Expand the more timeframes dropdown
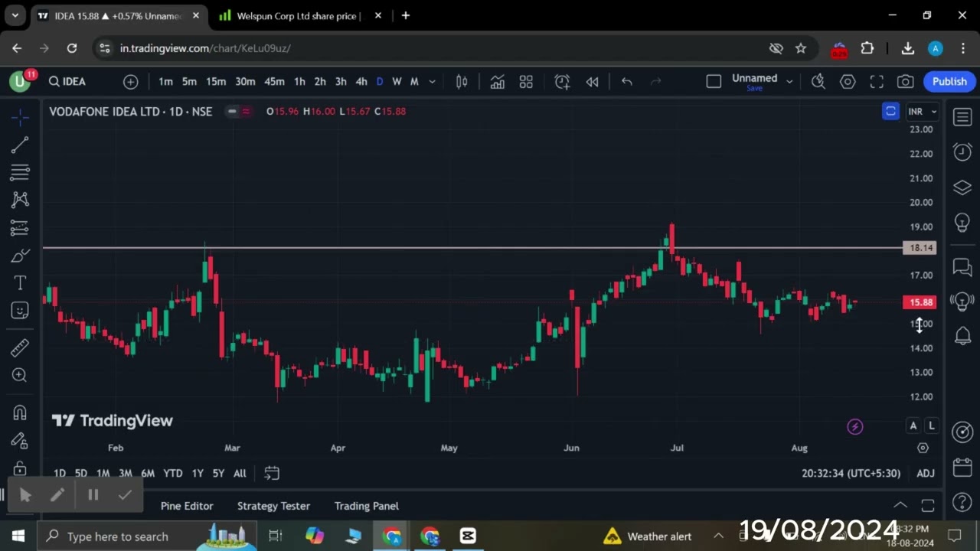Image resolution: width=980 pixels, height=551 pixels. pyautogui.click(x=432, y=81)
